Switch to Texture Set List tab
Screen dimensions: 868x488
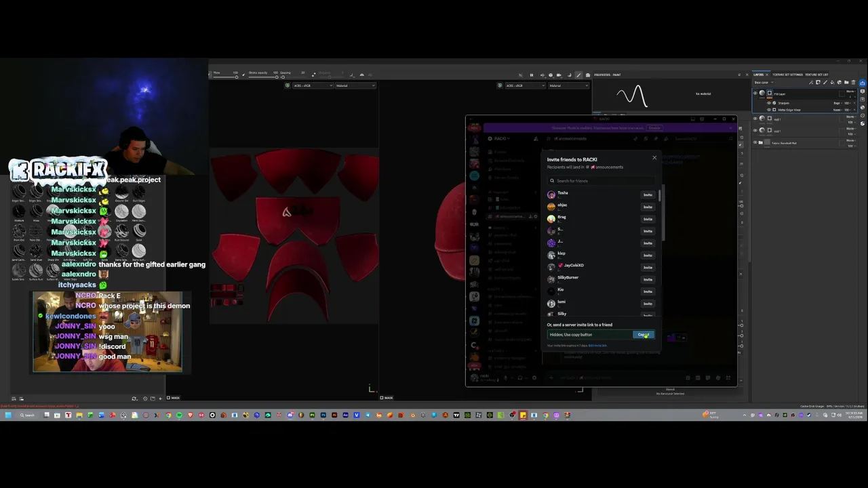[816, 75]
